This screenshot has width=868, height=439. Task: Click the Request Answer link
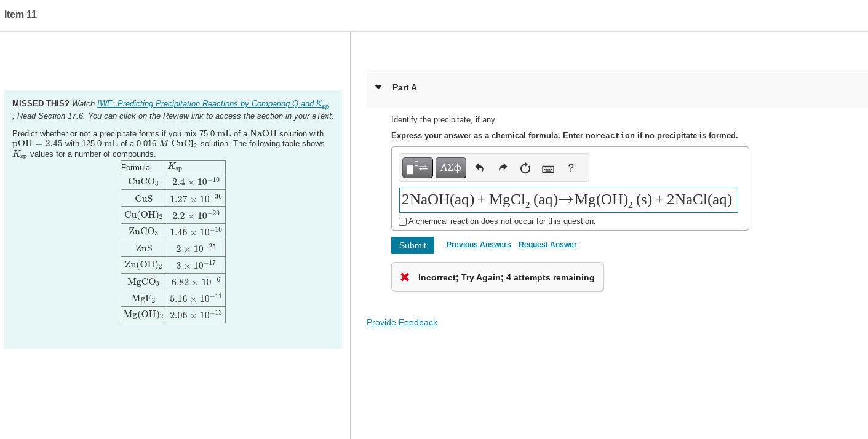tap(547, 245)
